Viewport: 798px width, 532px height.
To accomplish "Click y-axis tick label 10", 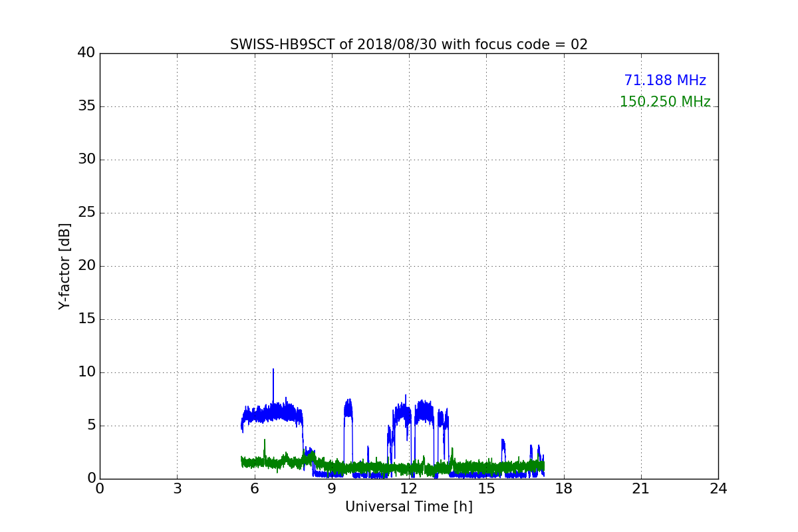I will point(86,372).
